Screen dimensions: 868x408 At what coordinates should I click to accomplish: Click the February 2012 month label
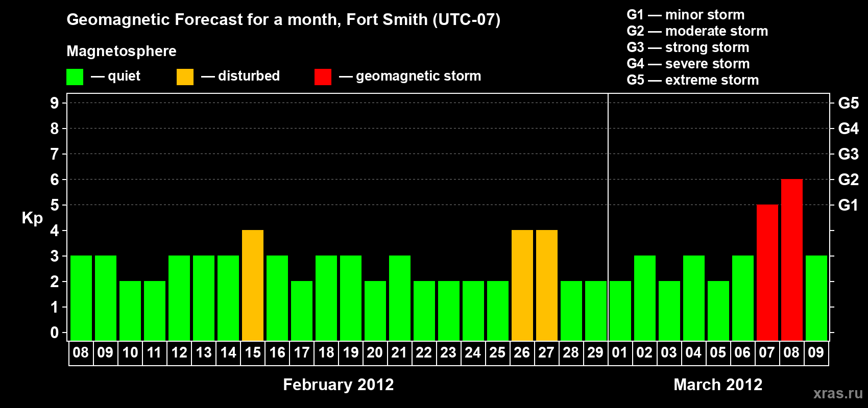click(x=339, y=385)
